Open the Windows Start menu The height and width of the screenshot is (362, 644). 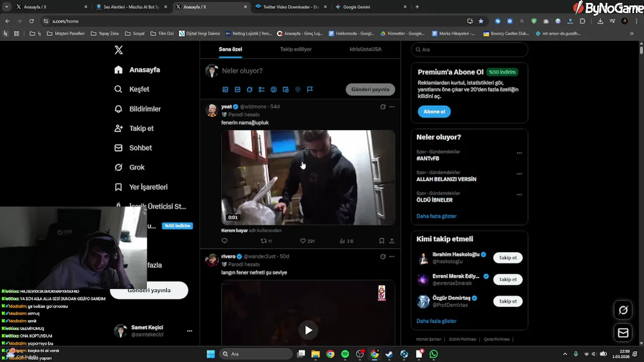(210, 354)
